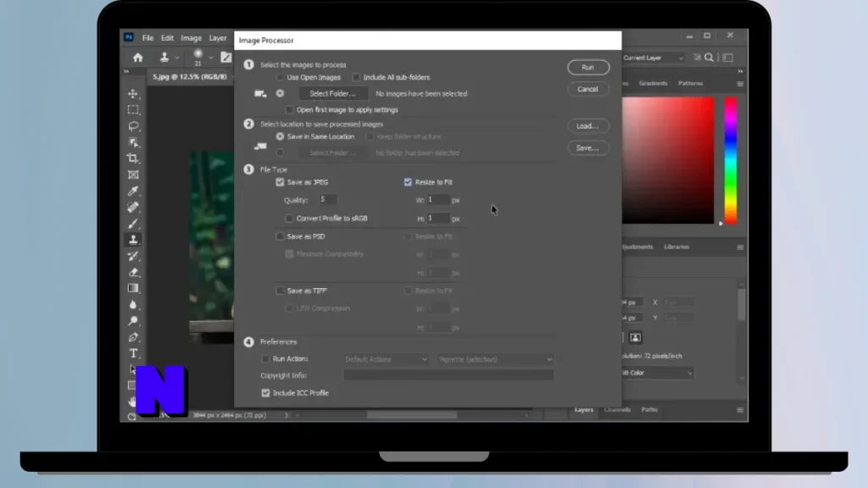868x488 pixels.
Task: Open the RGB Color mode dropdown
Action: pyautogui.click(x=657, y=373)
